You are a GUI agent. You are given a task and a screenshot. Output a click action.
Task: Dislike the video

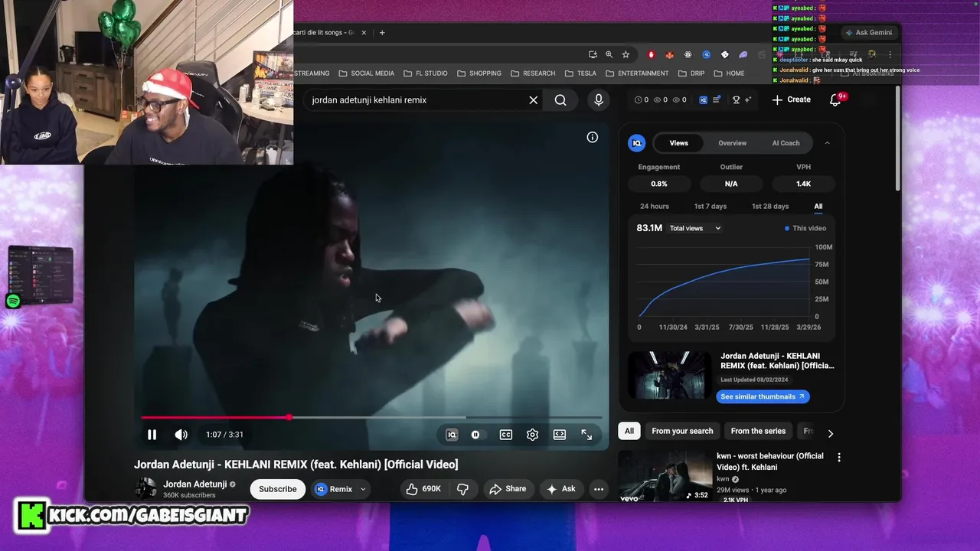click(463, 489)
